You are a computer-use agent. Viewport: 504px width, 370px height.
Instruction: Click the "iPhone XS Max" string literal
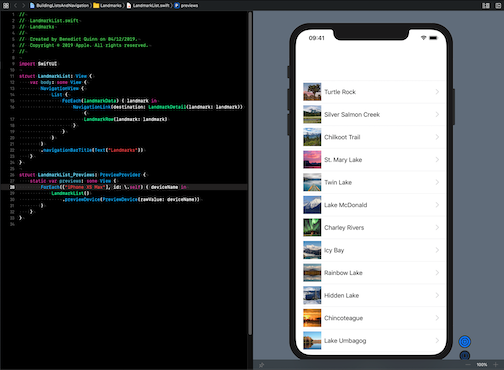(85, 187)
